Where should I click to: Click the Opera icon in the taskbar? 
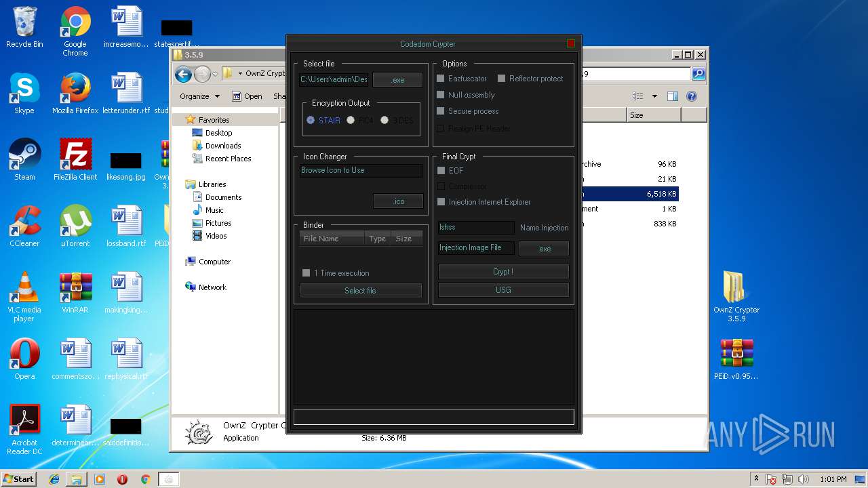click(122, 479)
